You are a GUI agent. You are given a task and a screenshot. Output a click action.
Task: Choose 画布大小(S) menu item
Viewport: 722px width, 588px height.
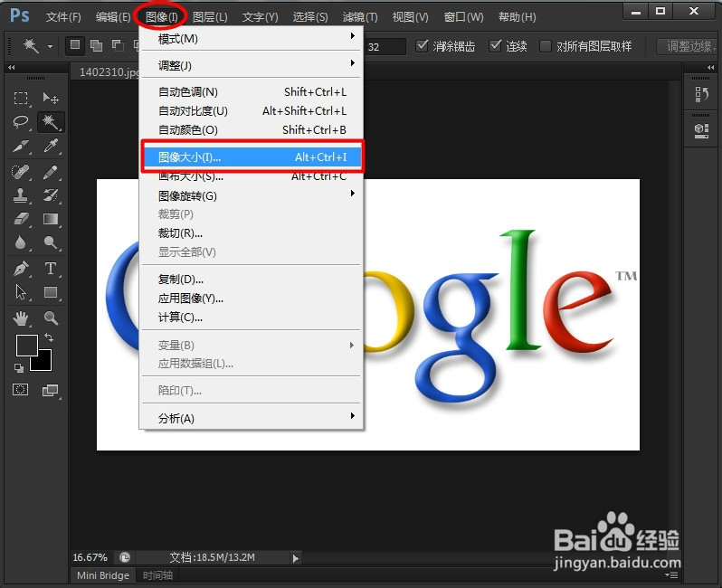(252, 176)
